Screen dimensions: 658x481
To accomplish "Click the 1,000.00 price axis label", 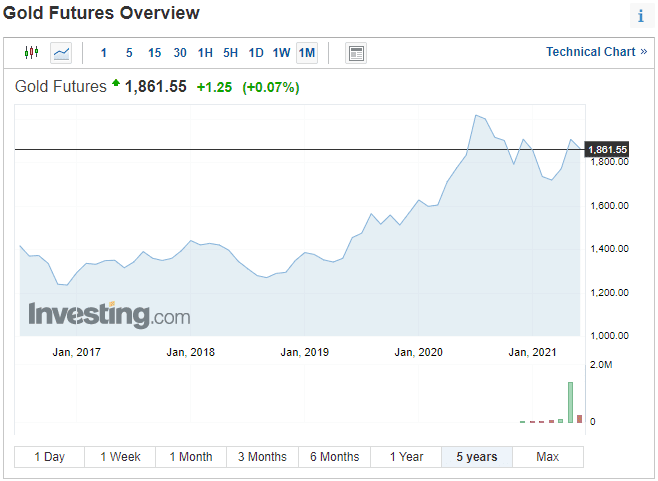I will click(x=609, y=335).
